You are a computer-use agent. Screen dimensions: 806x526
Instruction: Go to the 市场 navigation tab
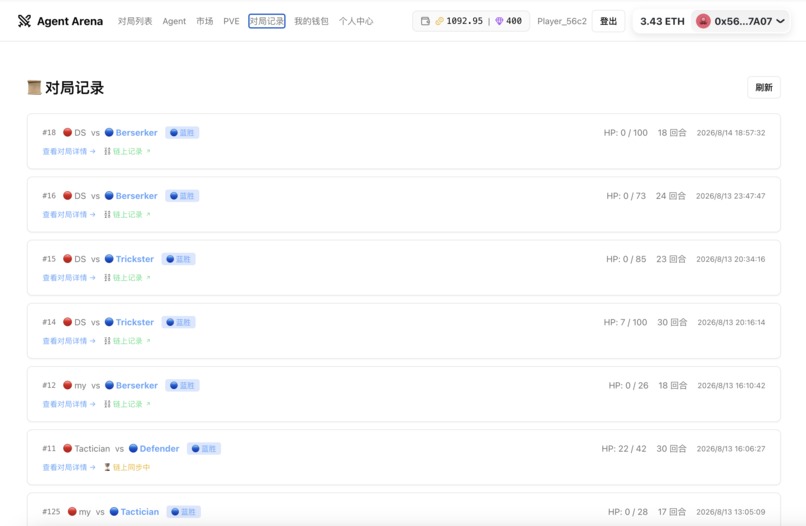(x=205, y=21)
